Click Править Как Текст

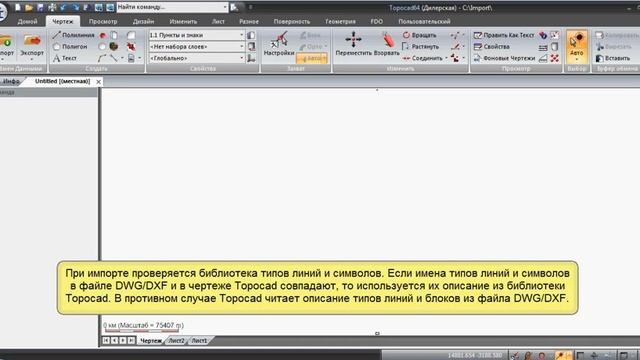pyautogui.click(x=504, y=35)
